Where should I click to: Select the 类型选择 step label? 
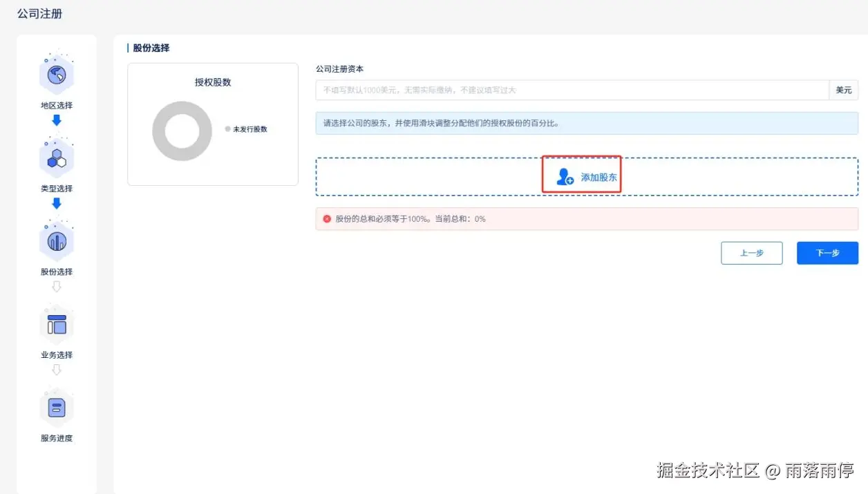tap(57, 189)
